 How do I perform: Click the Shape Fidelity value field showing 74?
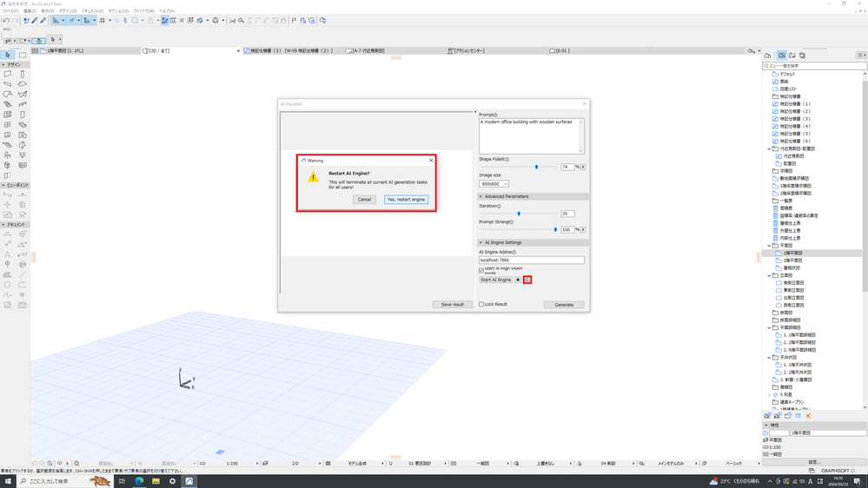[x=567, y=167]
